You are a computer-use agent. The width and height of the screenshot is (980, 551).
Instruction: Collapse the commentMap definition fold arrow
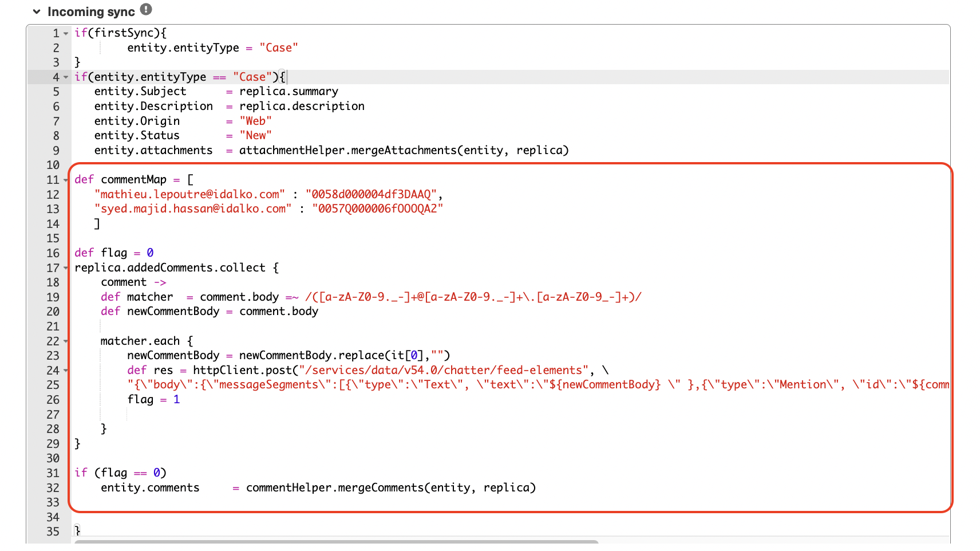(x=65, y=179)
